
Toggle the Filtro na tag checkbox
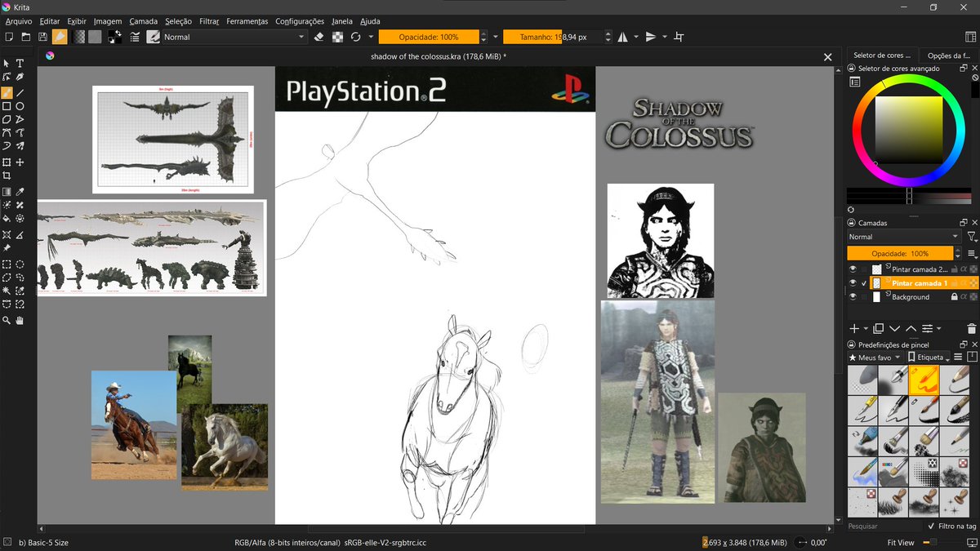(933, 527)
